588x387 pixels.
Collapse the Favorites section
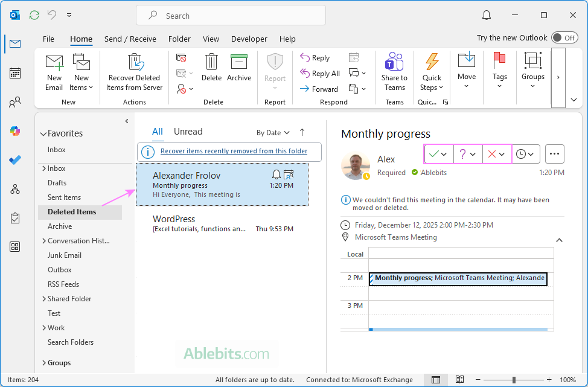[43, 133]
